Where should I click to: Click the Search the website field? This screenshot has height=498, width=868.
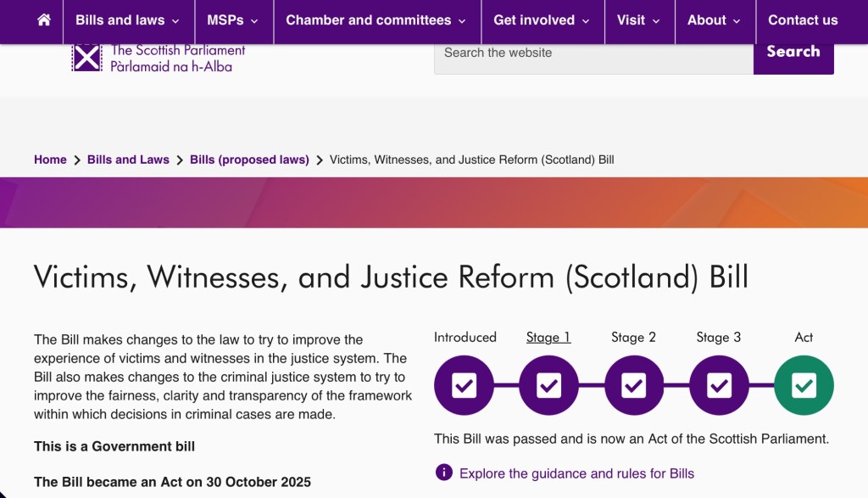coord(593,53)
